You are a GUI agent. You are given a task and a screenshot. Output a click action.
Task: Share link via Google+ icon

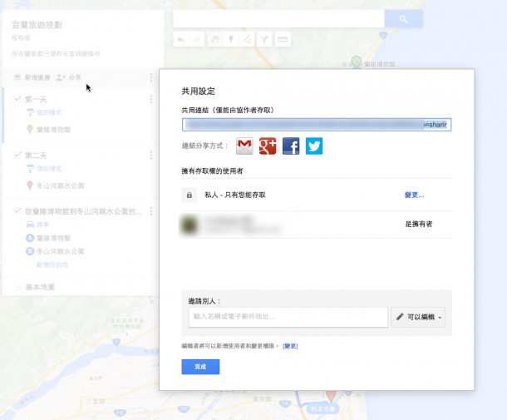[x=268, y=146]
